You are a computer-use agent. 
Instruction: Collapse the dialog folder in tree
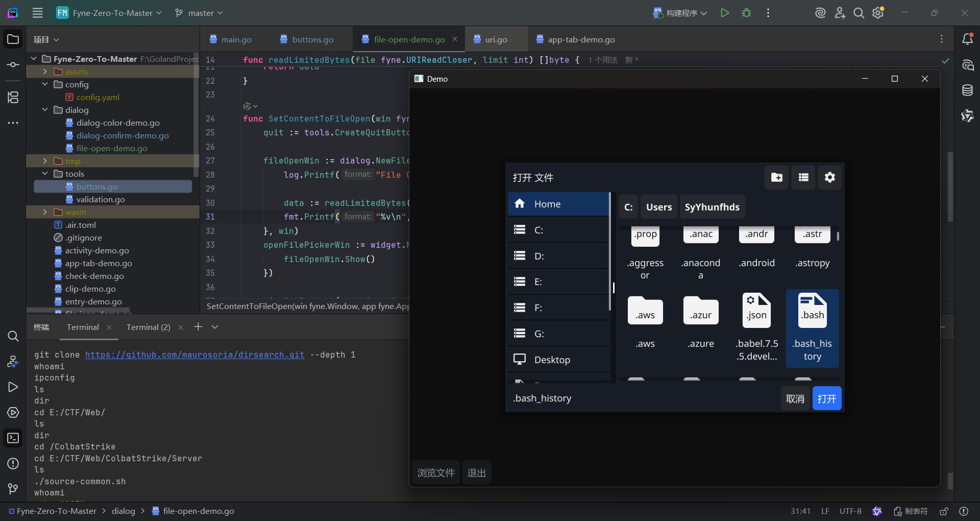click(x=45, y=110)
